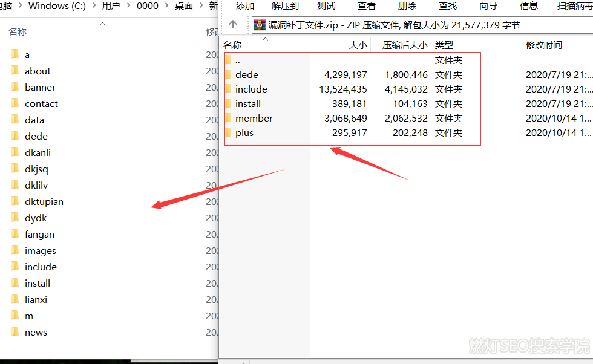Click 桌面 in the breadcrumb path
Screen dimensions: 593x364
pos(184,6)
